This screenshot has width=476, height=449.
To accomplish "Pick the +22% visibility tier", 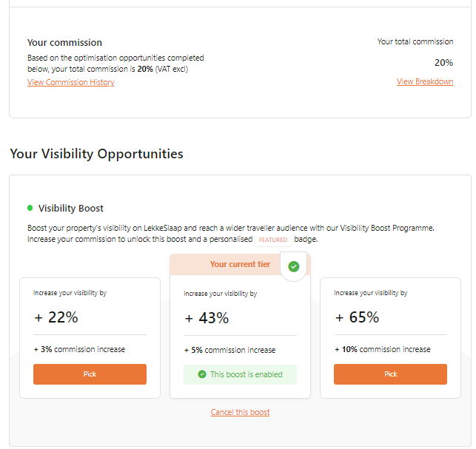I will (90, 374).
